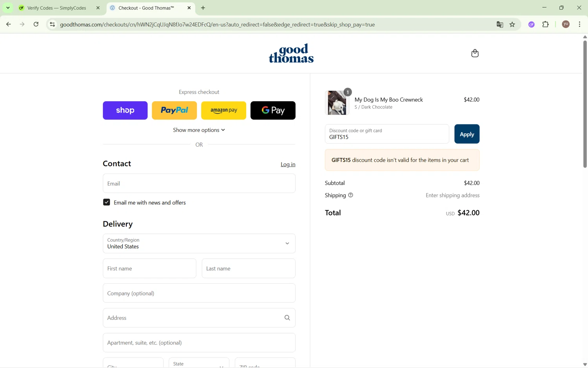Bookmark this page with the star icon

pyautogui.click(x=512, y=24)
